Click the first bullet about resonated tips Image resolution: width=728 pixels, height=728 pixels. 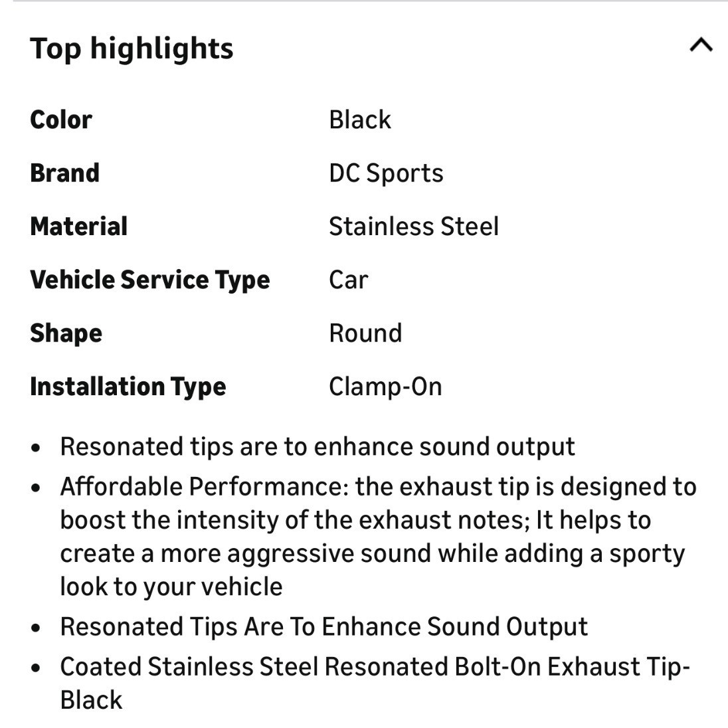tap(318, 447)
